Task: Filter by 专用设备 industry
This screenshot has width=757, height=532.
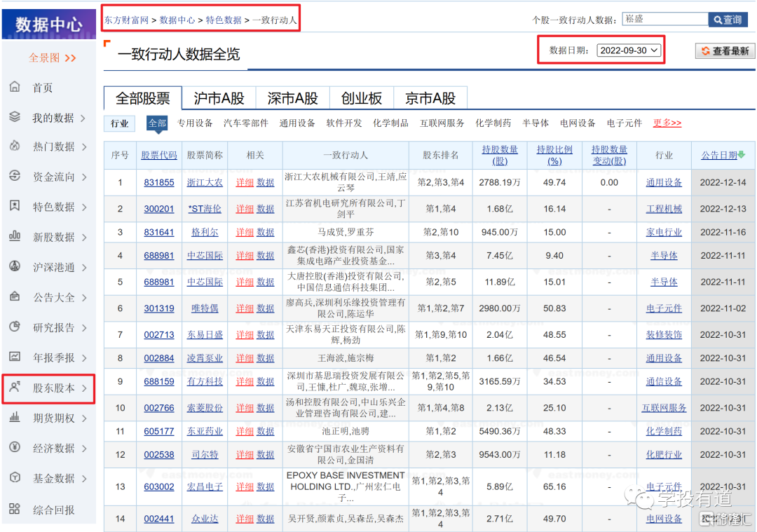Action: pyautogui.click(x=195, y=123)
